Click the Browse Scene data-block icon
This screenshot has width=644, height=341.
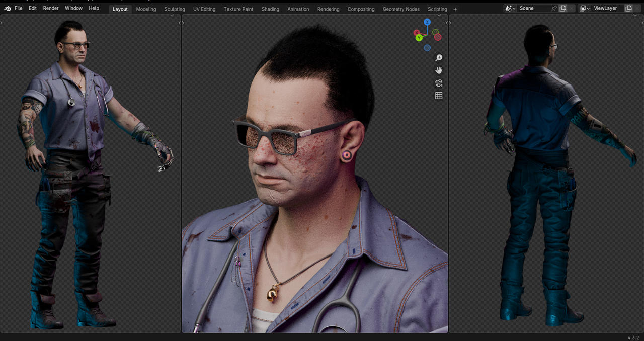(x=509, y=8)
